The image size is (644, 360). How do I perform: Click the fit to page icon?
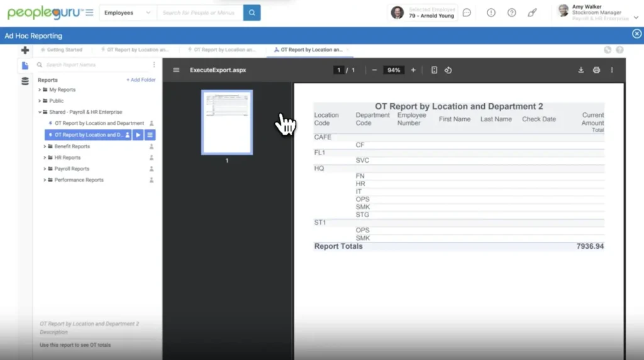click(x=434, y=70)
